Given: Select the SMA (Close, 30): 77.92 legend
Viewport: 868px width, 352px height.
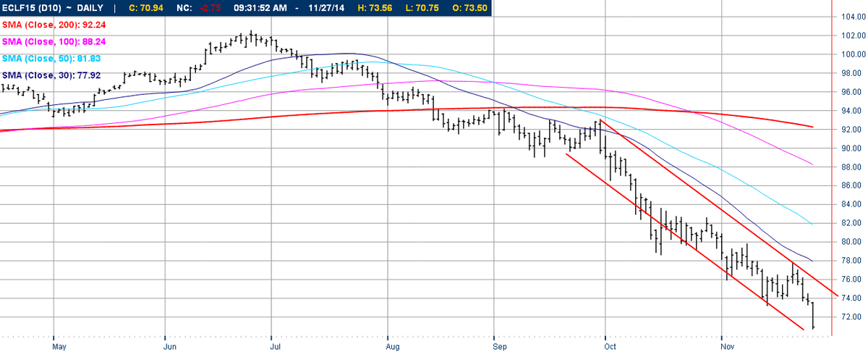Looking at the screenshot, I should click(52, 75).
